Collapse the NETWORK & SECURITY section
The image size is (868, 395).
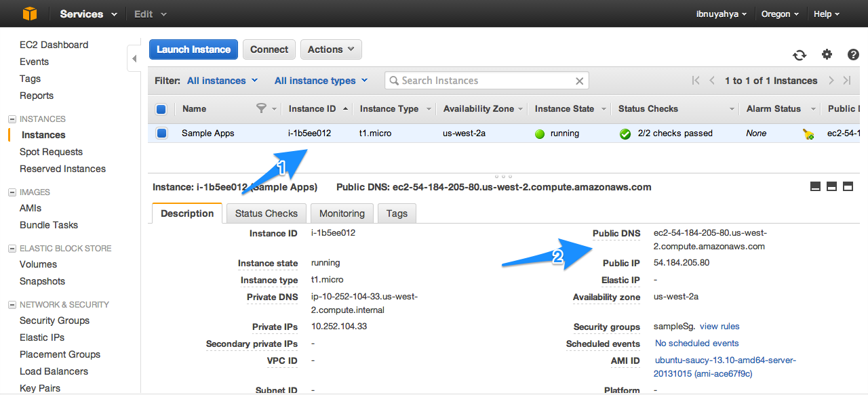(12, 305)
